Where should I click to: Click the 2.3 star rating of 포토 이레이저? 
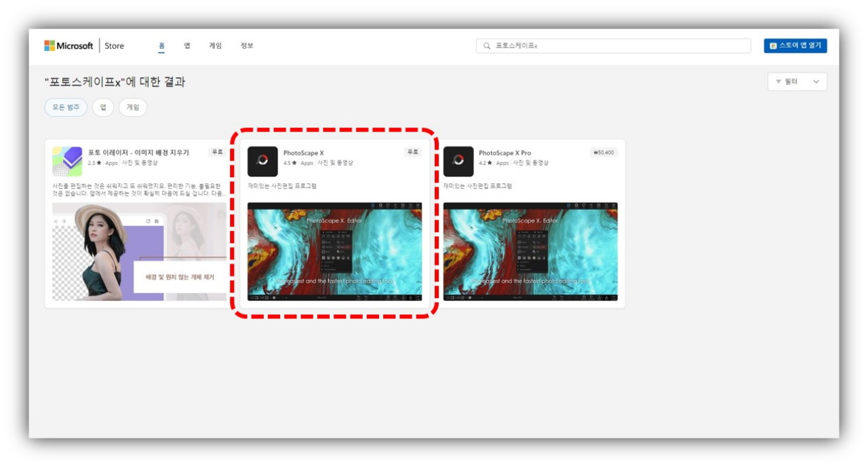coord(95,164)
